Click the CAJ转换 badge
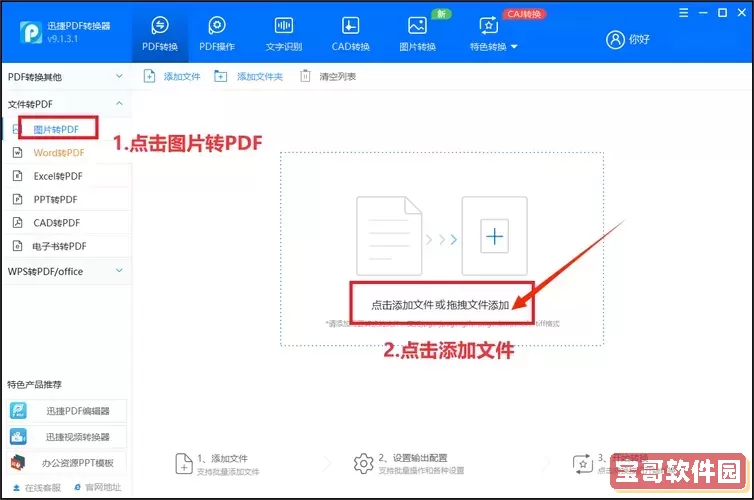Viewport: 754px width, 500px height. [524, 14]
